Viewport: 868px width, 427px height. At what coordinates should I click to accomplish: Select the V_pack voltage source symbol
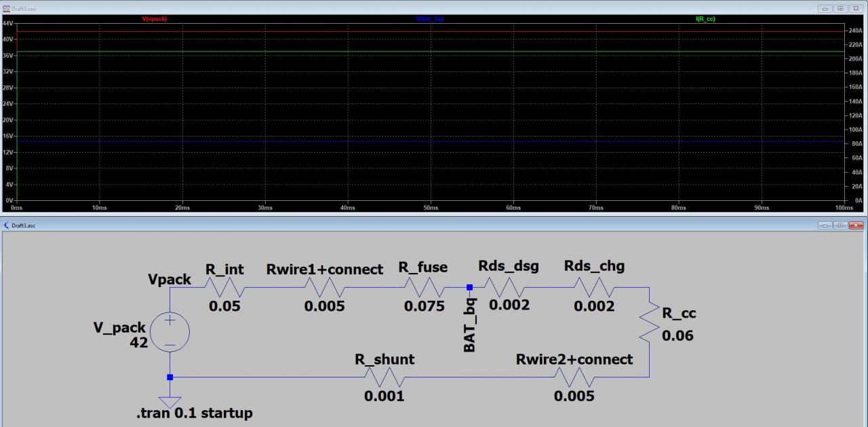coord(170,332)
